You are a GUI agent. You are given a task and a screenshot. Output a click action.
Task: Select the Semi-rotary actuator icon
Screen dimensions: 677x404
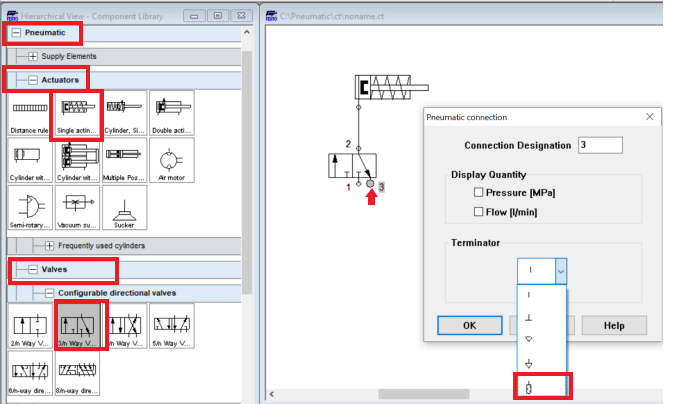click(x=30, y=208)
